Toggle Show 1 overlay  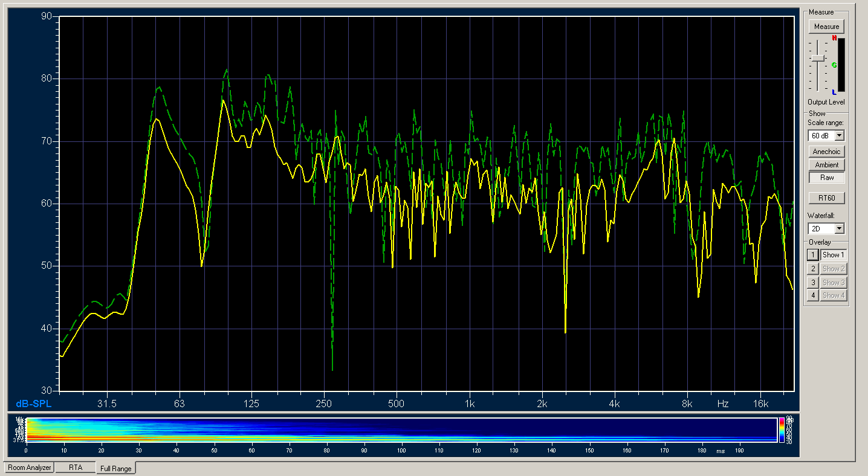[x=834, y=255]
